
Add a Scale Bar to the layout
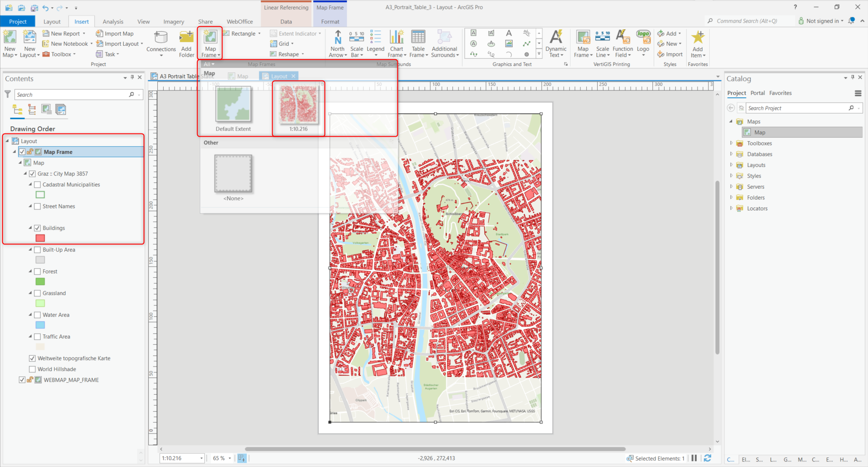click(357, 43)
